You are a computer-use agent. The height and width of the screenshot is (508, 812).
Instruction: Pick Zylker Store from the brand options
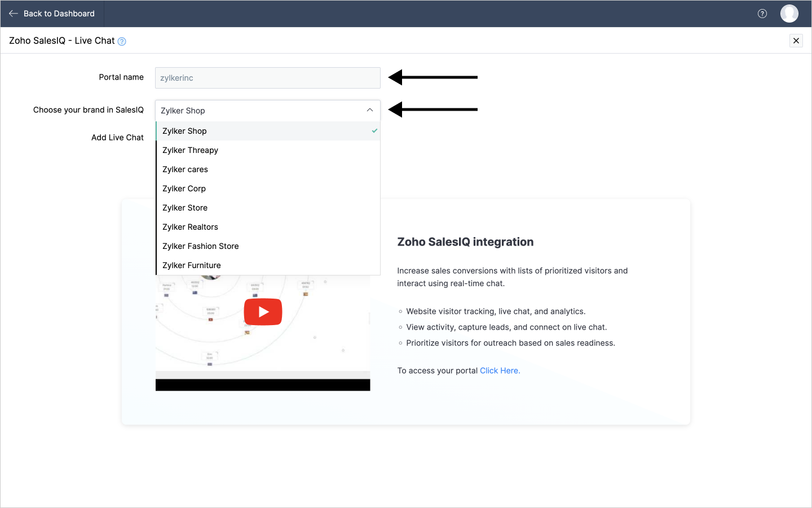(x=268, y=208)
